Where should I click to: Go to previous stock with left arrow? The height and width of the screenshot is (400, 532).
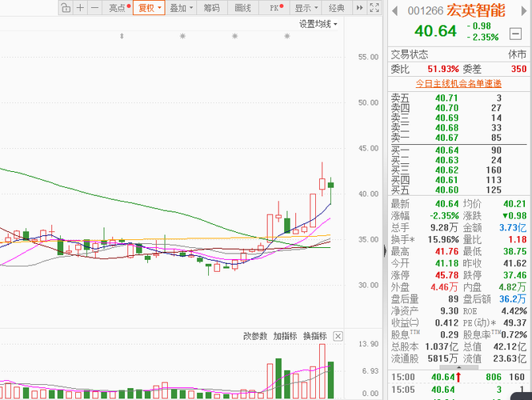[x=394, y=11]
